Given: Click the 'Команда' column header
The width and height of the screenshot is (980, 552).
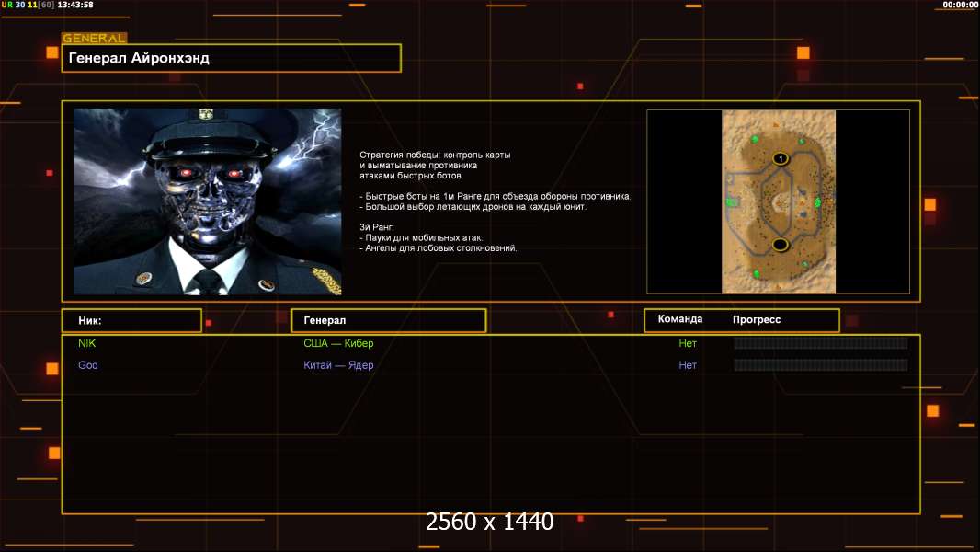Looking at the screenshot, I should click(680, 319).
